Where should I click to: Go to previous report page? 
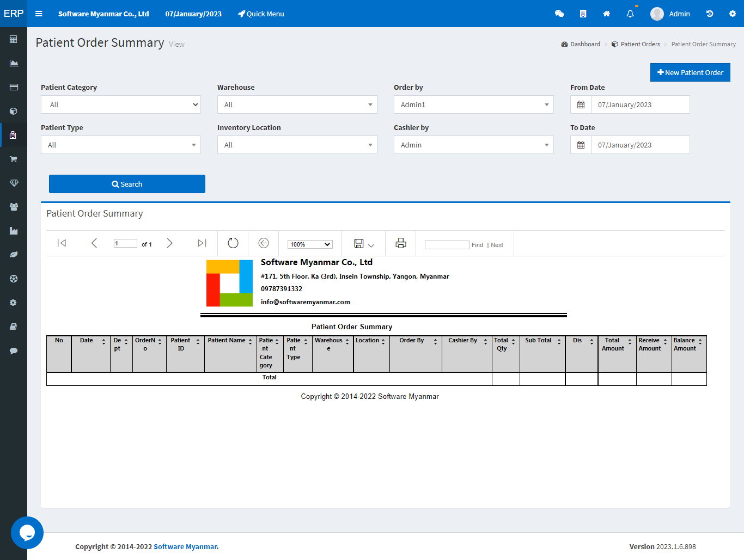point(94,243)
